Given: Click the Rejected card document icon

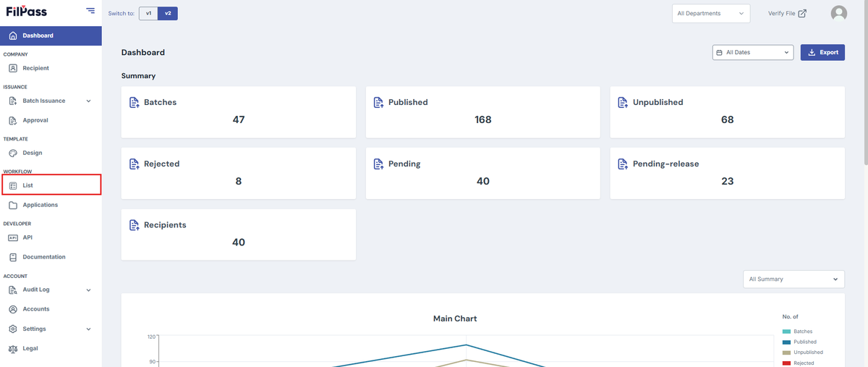Looking at the screenshot, I should coord(133,164).
